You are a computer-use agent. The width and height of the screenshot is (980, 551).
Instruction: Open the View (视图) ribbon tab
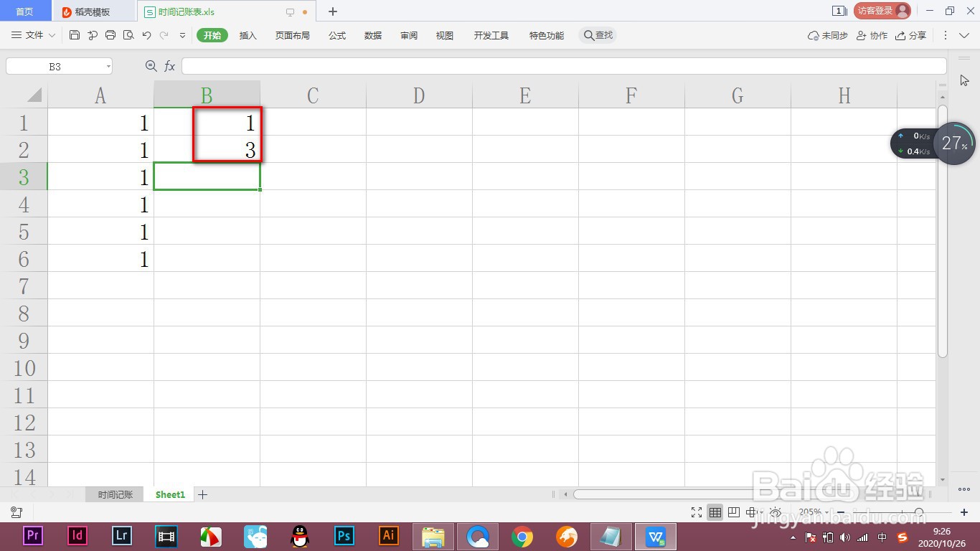pyautogui.click(x=445, y=35)
